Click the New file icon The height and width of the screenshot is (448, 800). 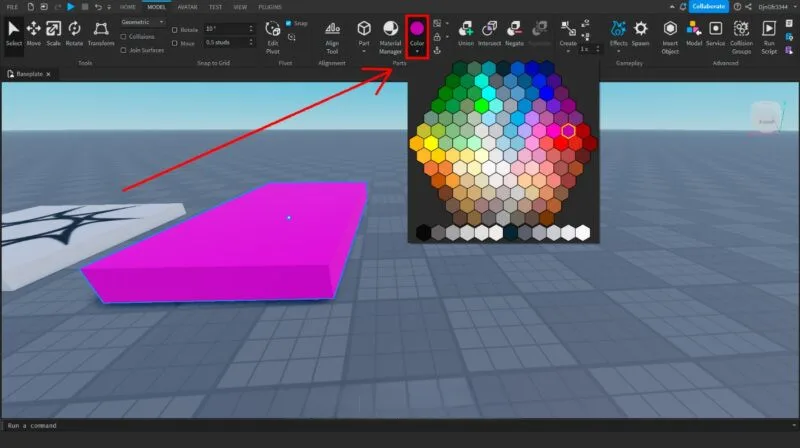pos(31,7)
